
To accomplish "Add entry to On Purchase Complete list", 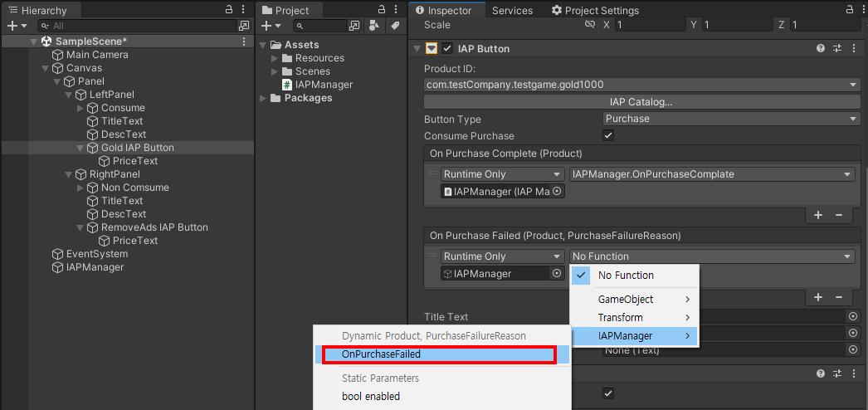I will pyautogui.click(x=818, y=215).
